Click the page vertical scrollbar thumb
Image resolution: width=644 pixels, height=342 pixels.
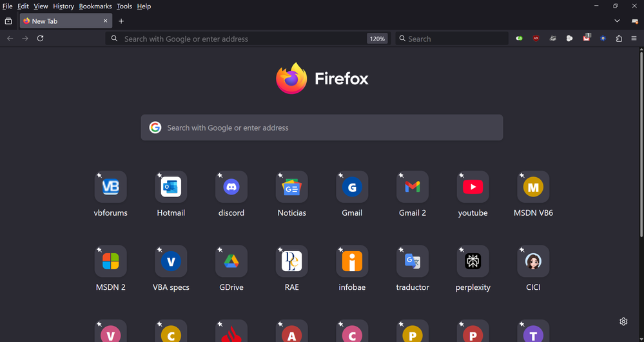pyautogui.click(x=641, y=143)
